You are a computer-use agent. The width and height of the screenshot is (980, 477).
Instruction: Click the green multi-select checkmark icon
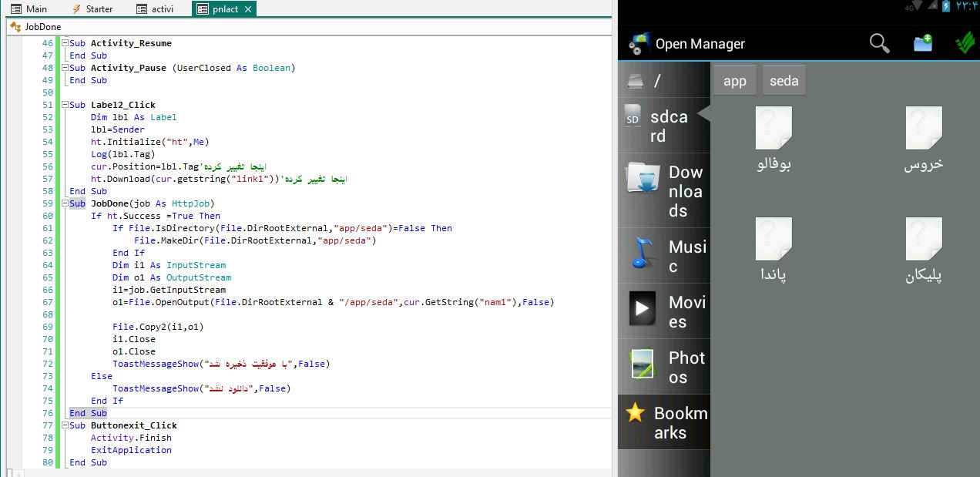click(x=964, y=43)
